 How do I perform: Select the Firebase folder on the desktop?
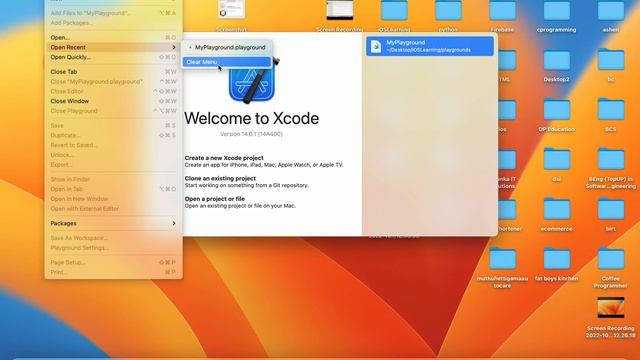click(502, 11)
